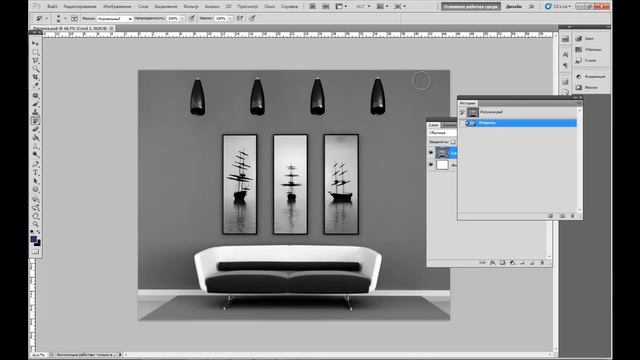Open the Окно menu
Screen dimensions: 640x360
click(x=269, y=7)
